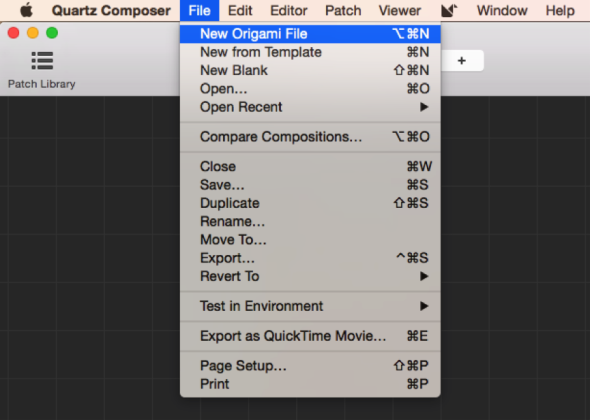This screenshot has height=420, width=590.
Task: Open the Viewer menu
Action: point(400,11)
